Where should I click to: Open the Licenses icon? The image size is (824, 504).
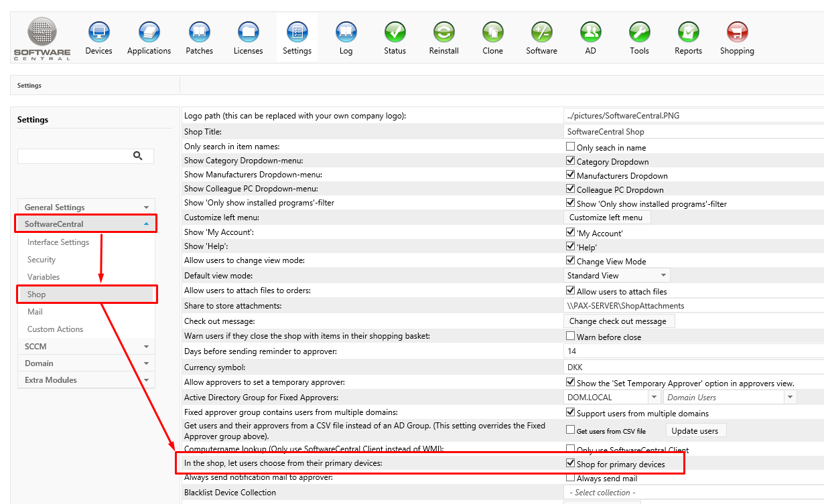coord(248,32)
